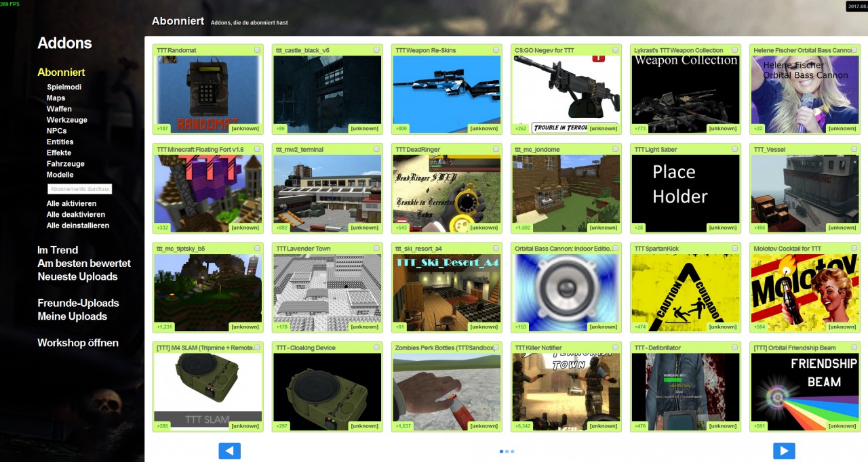Select the Place Holder image of TTT Light Saber

coord(686,193)
